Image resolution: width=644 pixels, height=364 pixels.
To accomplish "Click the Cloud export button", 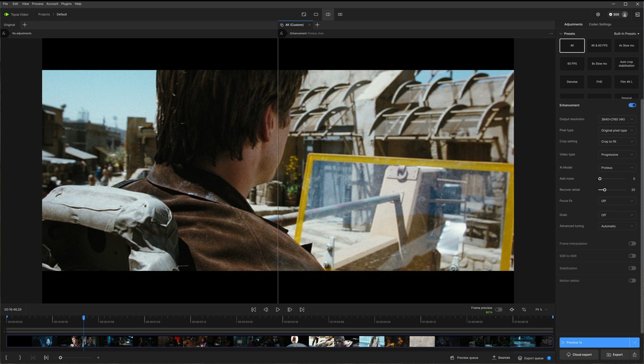I will coord(579,355).
